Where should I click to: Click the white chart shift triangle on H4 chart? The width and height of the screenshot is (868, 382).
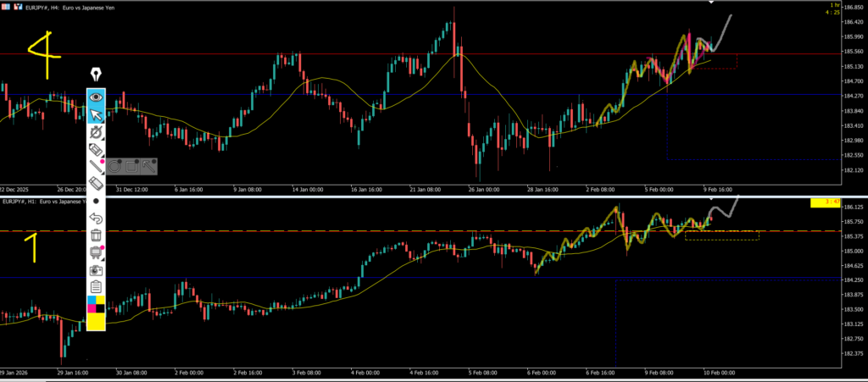[711, 3]
